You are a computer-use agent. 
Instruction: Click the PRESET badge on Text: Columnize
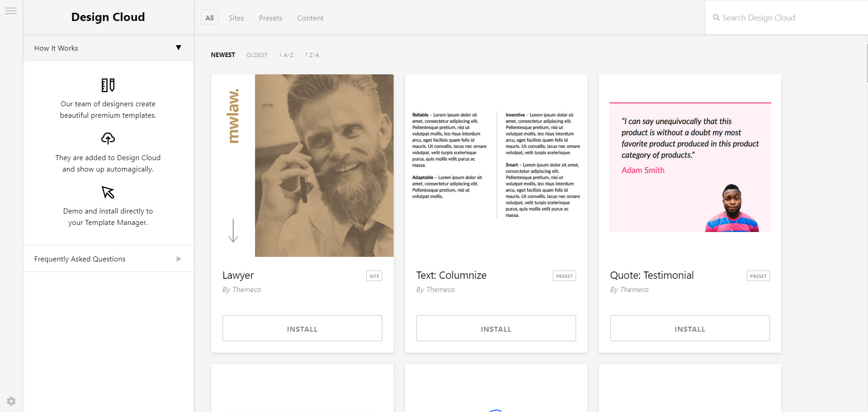[x=565, y=276]
